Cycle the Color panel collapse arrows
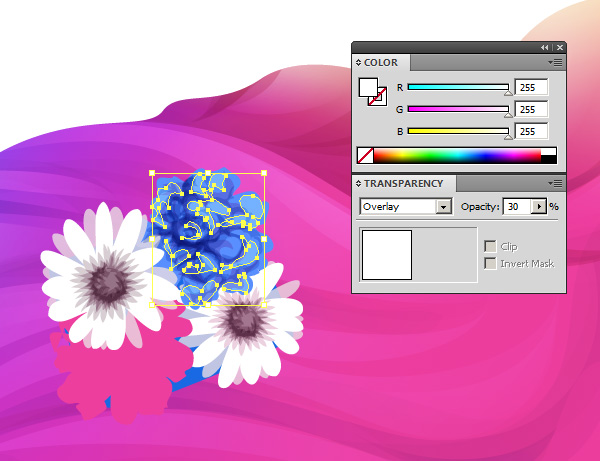Image resolution: width=600 pixels, height=461 pixels. [x=359, y=63]
